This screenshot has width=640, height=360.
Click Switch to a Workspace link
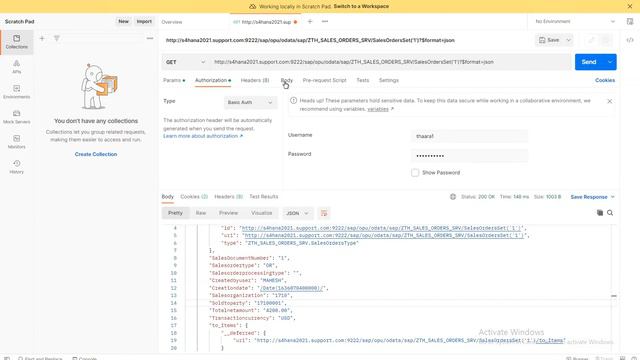click(361, 7)
